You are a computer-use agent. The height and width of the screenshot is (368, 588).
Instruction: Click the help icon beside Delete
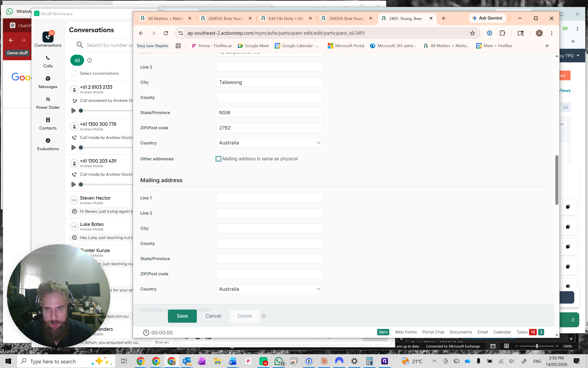(264, 316)
